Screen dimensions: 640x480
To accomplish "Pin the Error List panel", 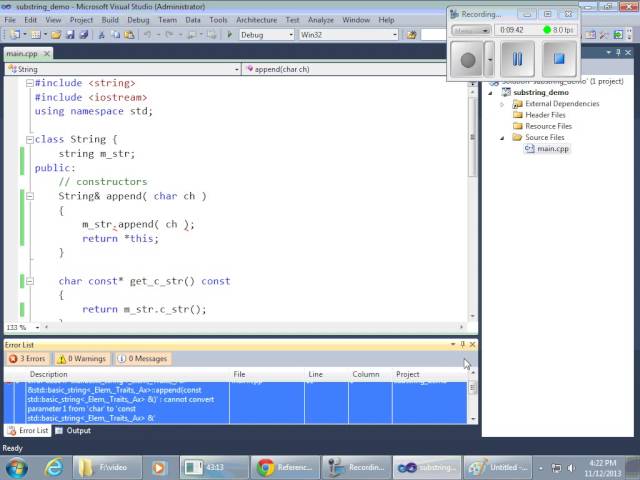I will pyautogui.click(x=462, y=345).
